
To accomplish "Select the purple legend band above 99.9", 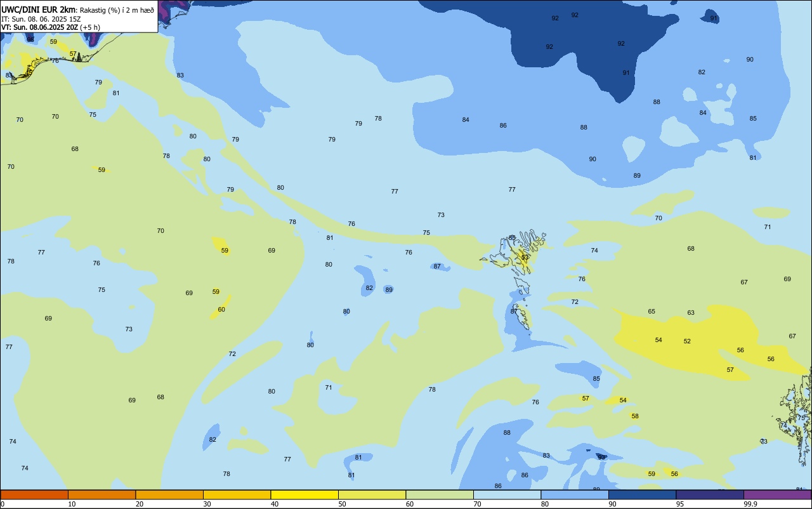I will 777,494.
